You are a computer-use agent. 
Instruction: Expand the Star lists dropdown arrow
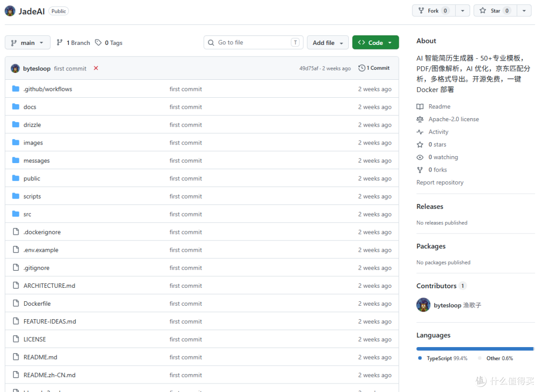[x=524, y=10]
